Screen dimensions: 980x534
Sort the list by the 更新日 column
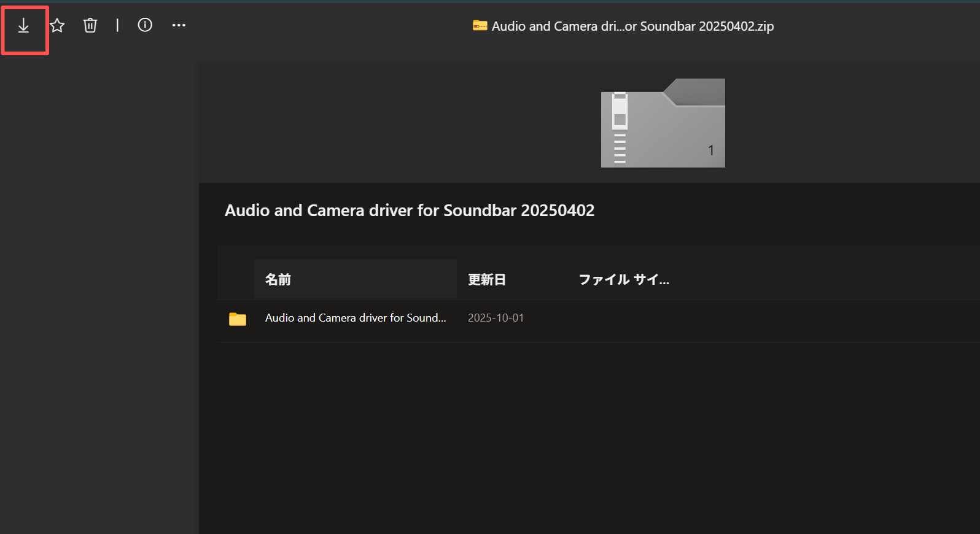(x=487, y=280)
